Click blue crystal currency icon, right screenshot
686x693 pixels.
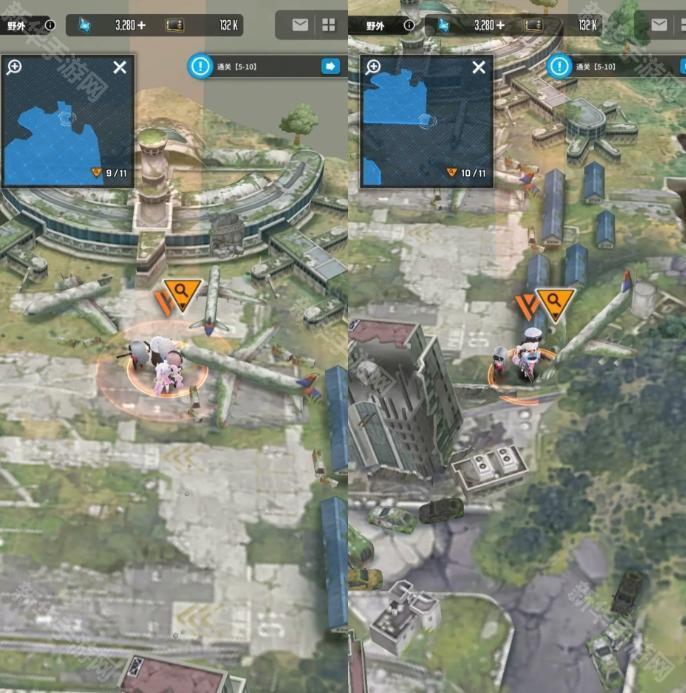(443, 25)
